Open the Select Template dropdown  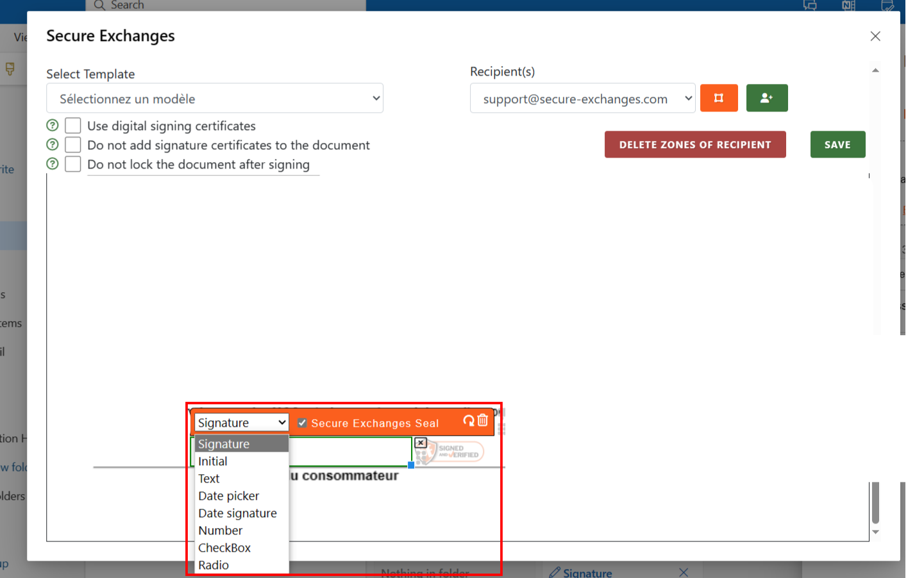pyautogui.click(x=215, y=98)
